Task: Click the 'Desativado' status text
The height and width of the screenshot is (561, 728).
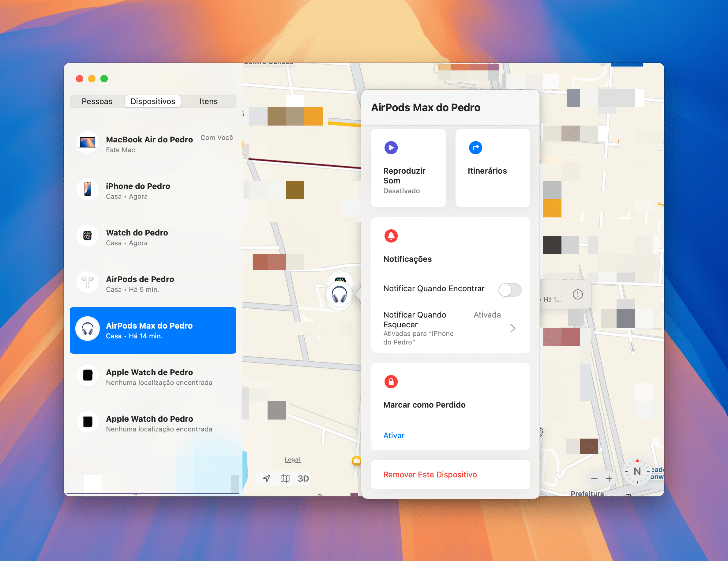Action: tap(401, 191)
